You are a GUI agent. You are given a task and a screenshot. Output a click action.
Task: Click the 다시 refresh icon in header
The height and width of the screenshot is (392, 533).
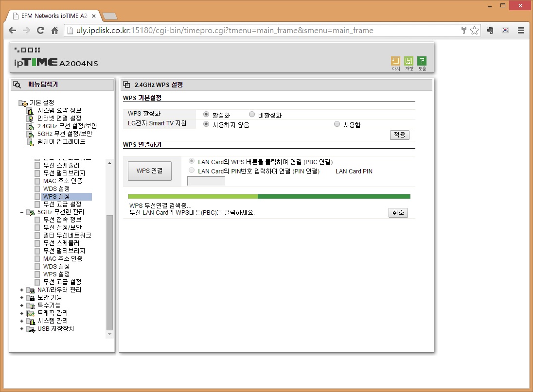pos(395,61)
